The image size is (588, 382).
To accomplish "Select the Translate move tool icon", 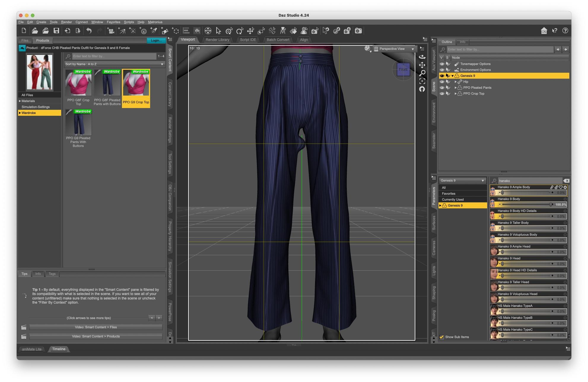I will (250, 31).
